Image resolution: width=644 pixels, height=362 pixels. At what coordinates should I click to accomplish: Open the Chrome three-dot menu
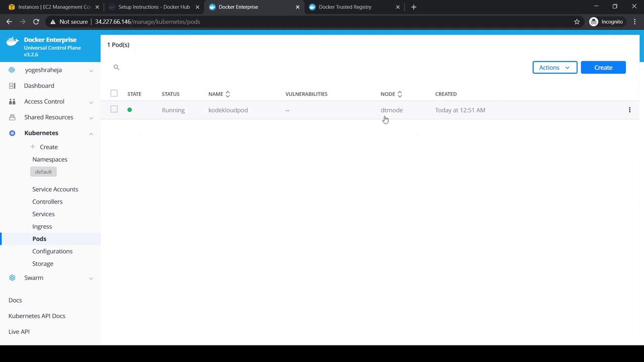click(x=635, y=22)
